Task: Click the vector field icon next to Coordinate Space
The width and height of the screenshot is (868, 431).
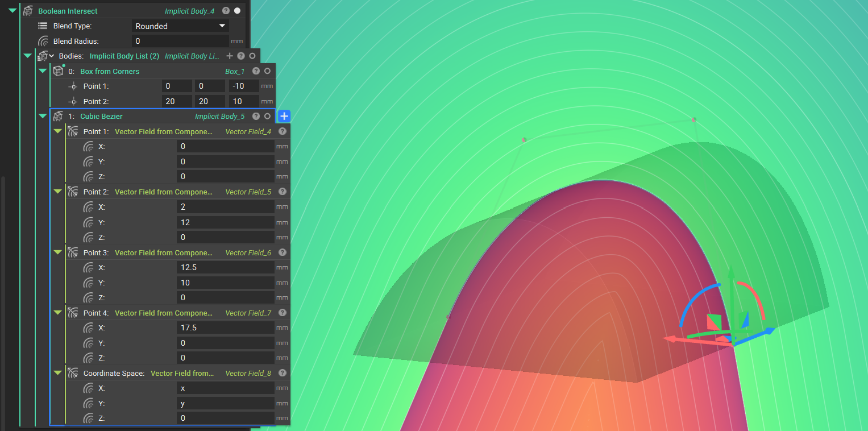Action: [73, 373]
